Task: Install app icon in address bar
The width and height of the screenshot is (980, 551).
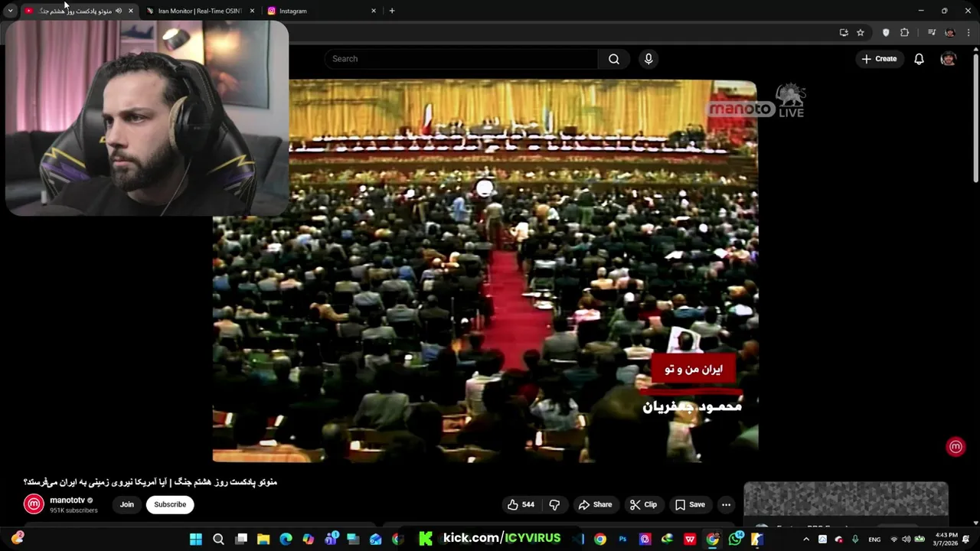Action: 844,32
